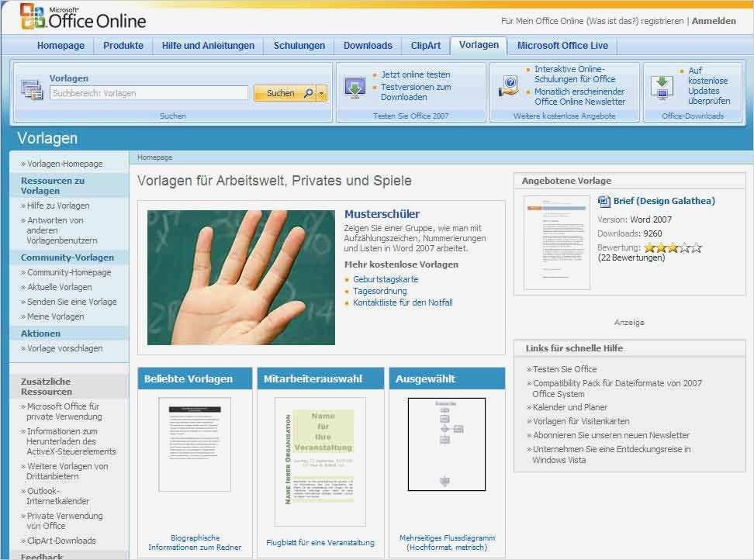Open the Microsoft Office Live tab
This screenshot has width=754, height=560.
[x=562, y=46]
